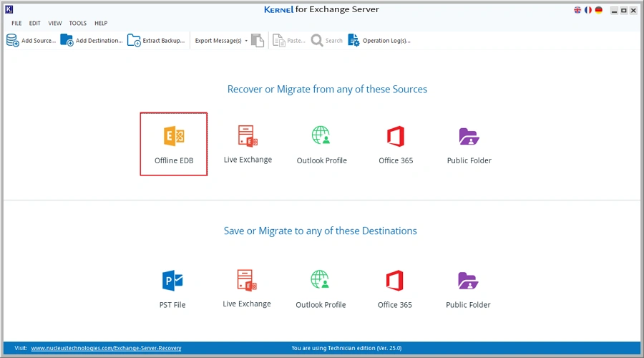Click Export Message(s) button
The height and width of the screenshot is (358, 644).
point(218,41)
